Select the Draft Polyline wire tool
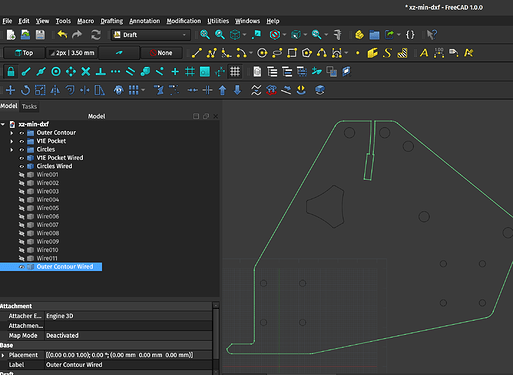Viewport: 513px width, 375px height. click(x=211, y=53)
